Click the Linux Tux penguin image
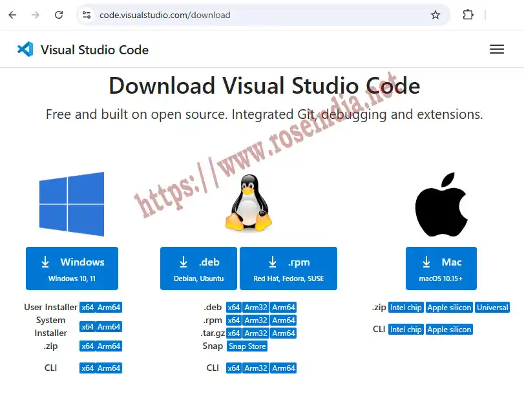The image size is (524, 420). [x=249, y=202]
